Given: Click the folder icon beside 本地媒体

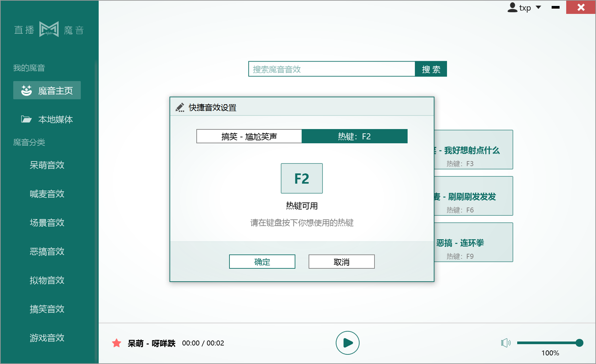Looking at the screenshot, I should [x=26, y=119].
